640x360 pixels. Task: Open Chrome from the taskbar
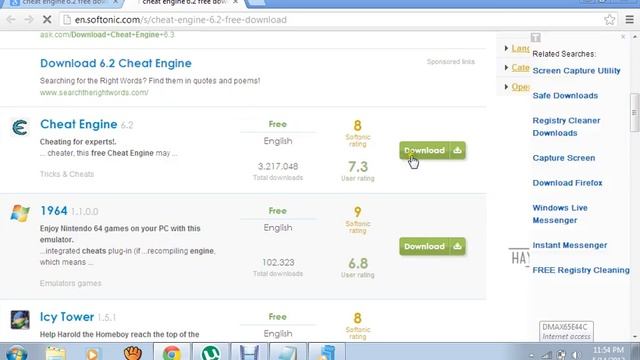tap(172, 353)
